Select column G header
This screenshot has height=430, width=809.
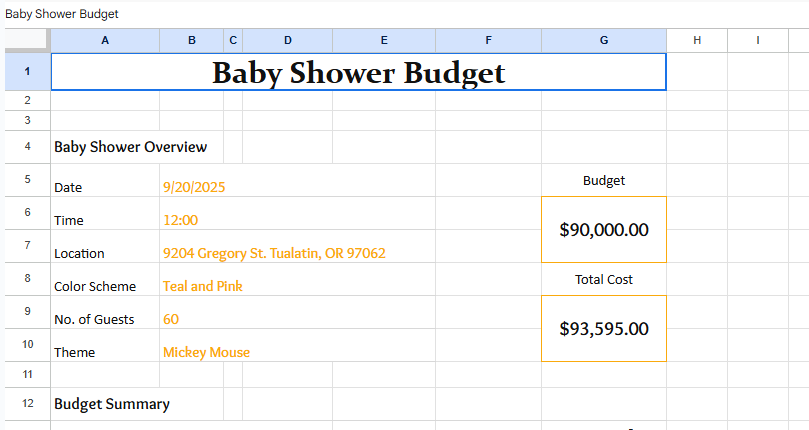tap(603, 40)
